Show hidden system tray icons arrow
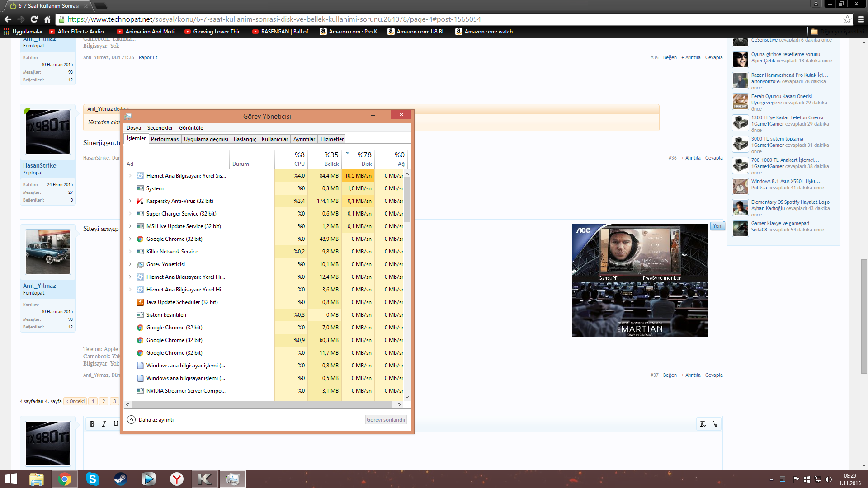868x488 pixels. point(771,479)
